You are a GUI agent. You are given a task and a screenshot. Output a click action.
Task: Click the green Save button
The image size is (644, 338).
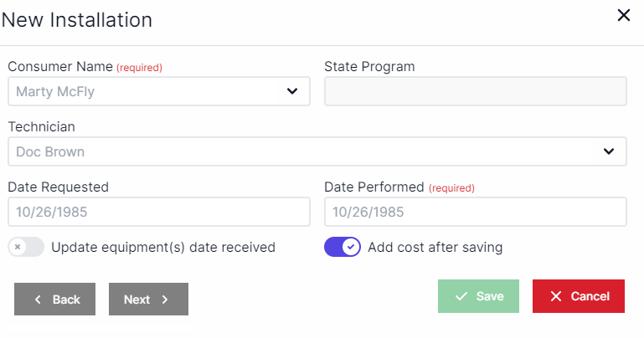tap(478, 296)
